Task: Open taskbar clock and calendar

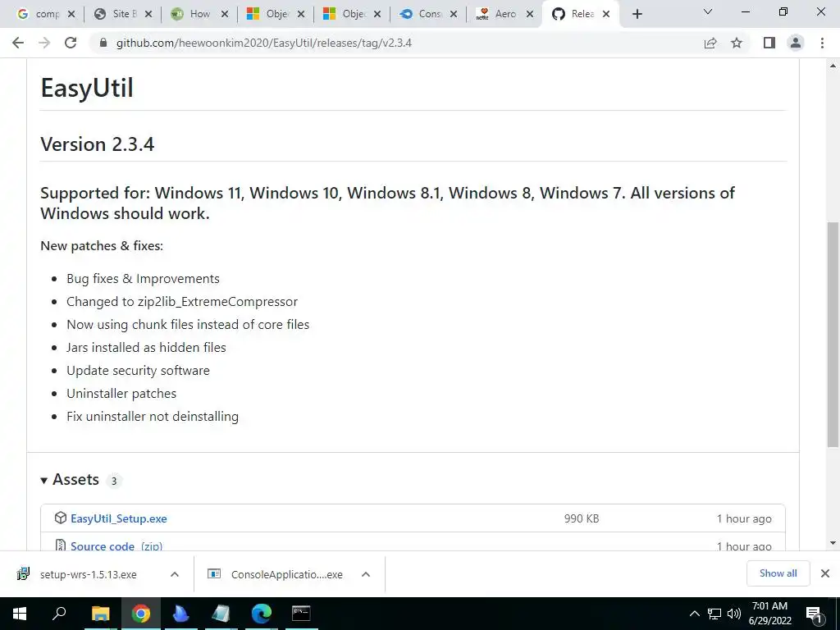Action: pyautogui.click(x=769, y=614)
